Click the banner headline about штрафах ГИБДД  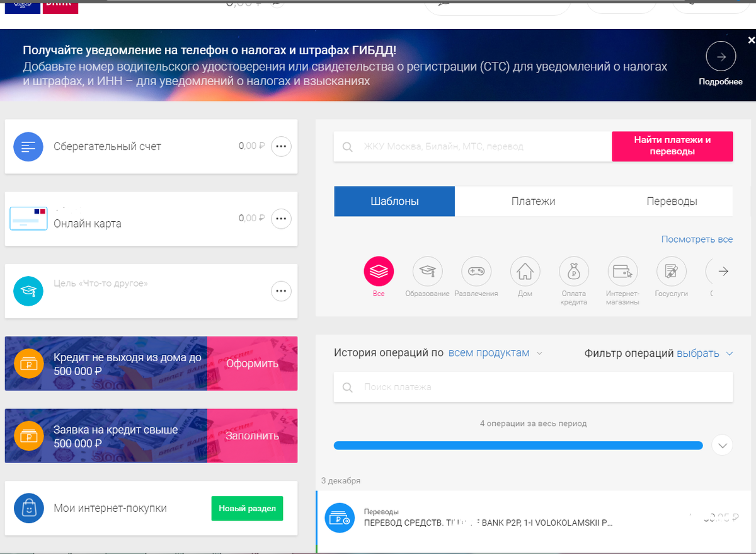click(210, 50)
